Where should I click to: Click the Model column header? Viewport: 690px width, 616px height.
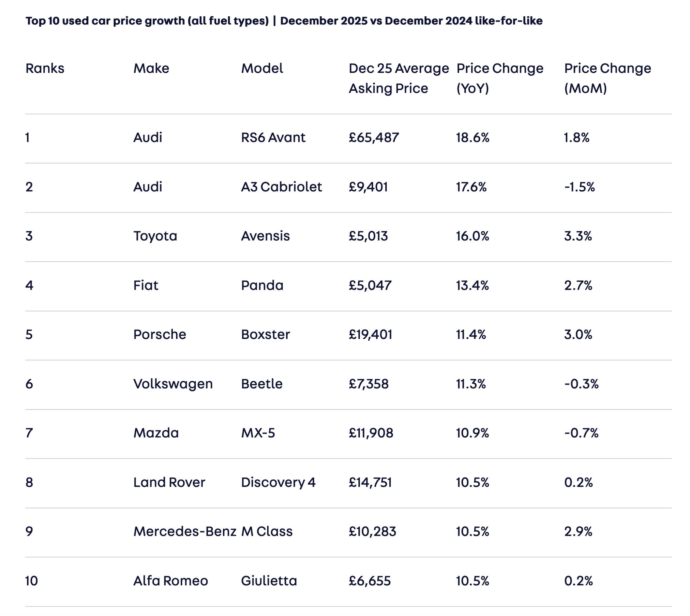(x=262, y=68)
